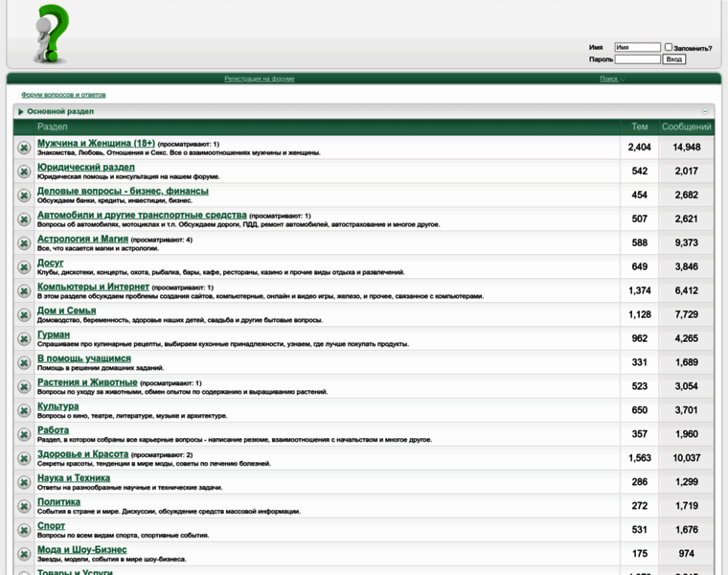This screenshot has height=575, width=728.
Task: Open the Поиск dropdown menu
Action: (612, 79)
